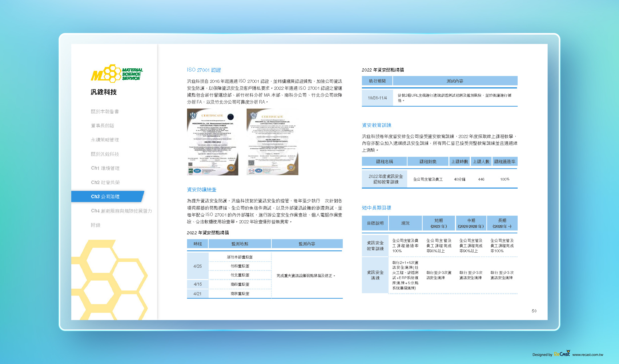Click the 100% pass rate cell
This screenshot has width=619, height=364.
click(505, 179)
